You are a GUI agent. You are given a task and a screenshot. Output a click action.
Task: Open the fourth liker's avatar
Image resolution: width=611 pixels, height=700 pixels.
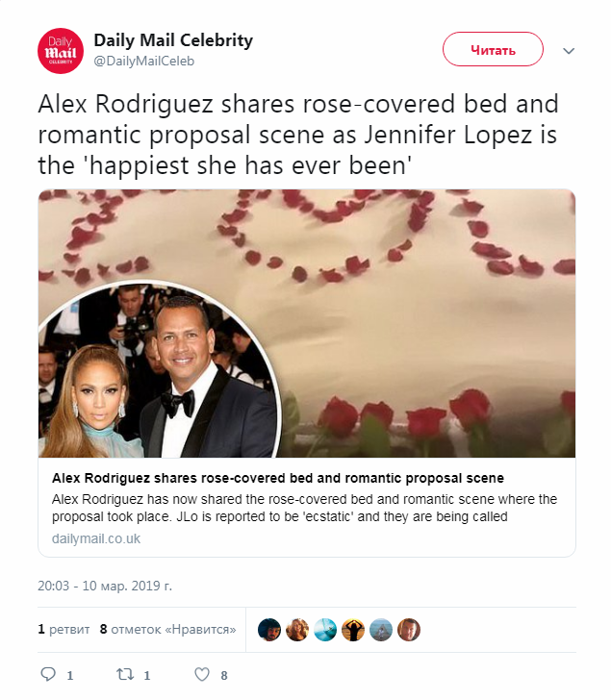click(x=353, y=630)
